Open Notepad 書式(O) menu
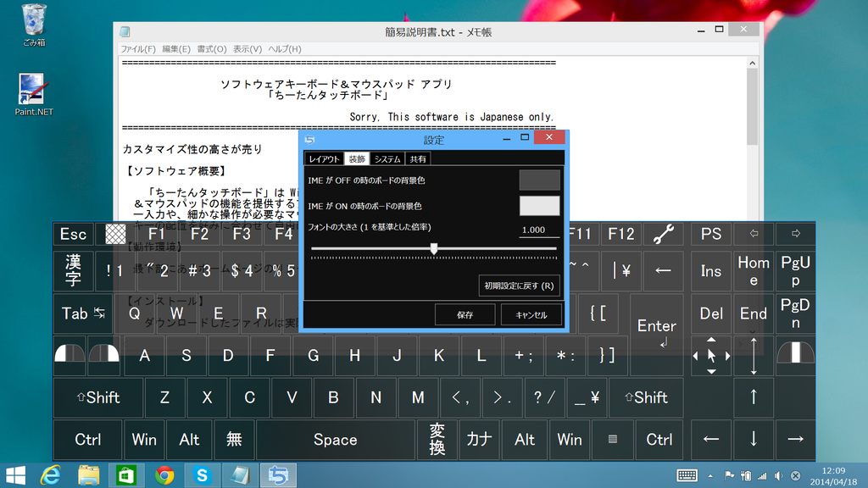This screenshot has height=488, width=868. (x=212, y=48)
